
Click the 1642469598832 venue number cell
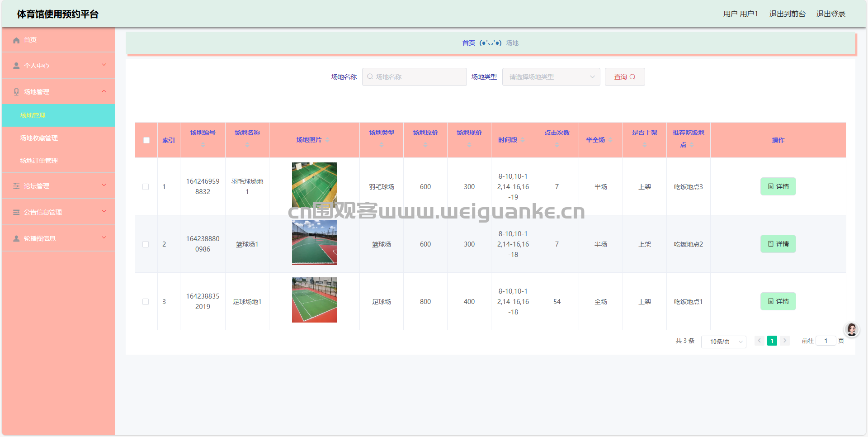pyautogui.click(x=203, y=186)
